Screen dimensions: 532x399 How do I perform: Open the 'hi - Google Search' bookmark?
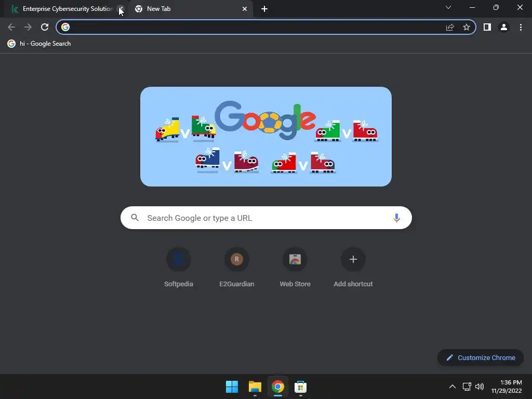(x=39, y=44)
